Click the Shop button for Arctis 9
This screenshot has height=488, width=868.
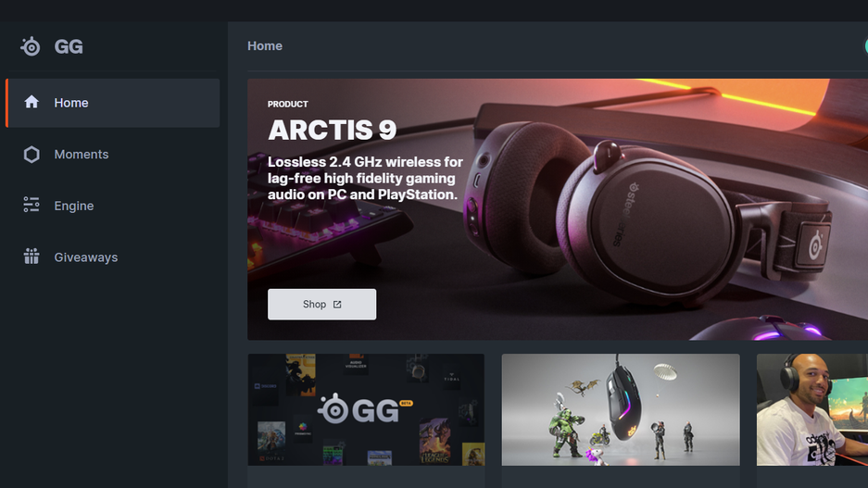click(321, 305)
